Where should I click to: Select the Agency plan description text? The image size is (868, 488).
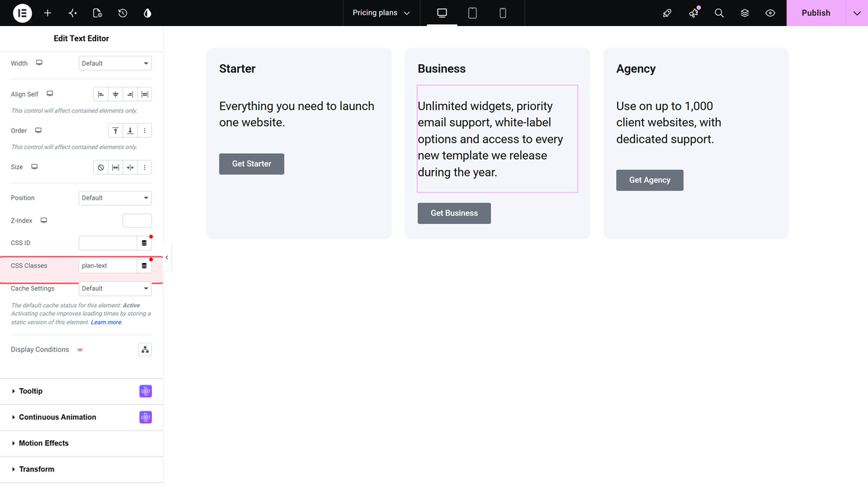669,122
